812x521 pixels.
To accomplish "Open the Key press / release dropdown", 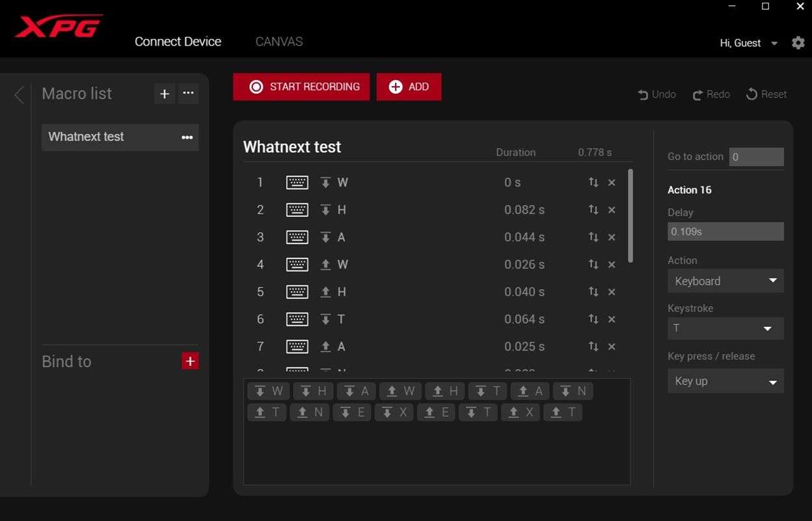I will [725, 381].
